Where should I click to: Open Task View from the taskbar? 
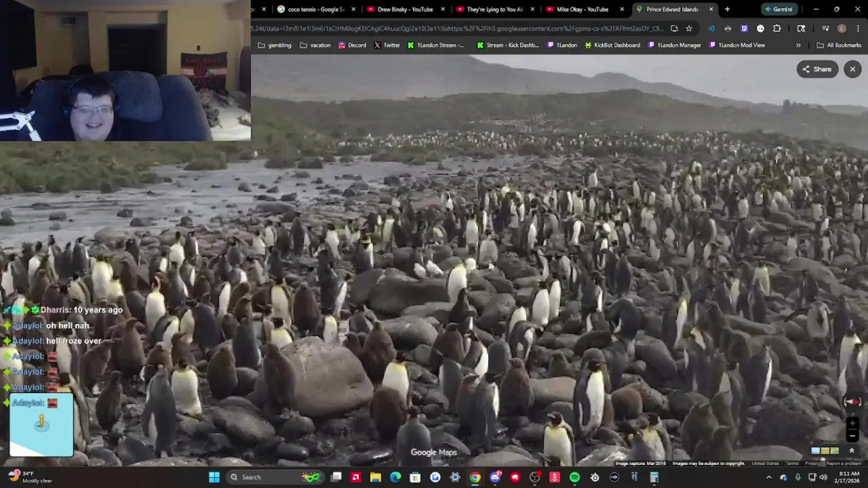click(336, 477)
